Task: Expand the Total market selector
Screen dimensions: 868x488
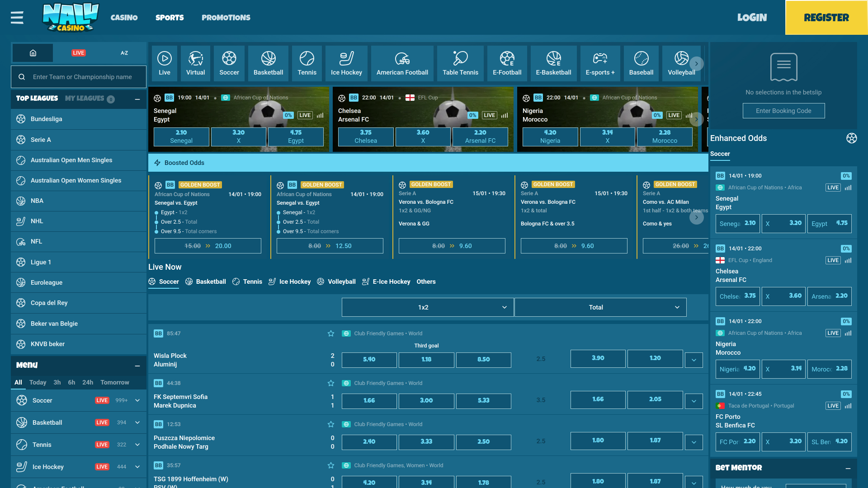Action: click(600, 307)
